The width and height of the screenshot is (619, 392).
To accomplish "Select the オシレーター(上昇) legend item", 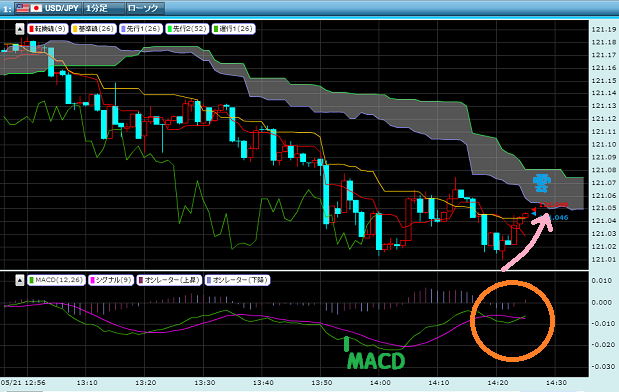I will tap(169, 280).
